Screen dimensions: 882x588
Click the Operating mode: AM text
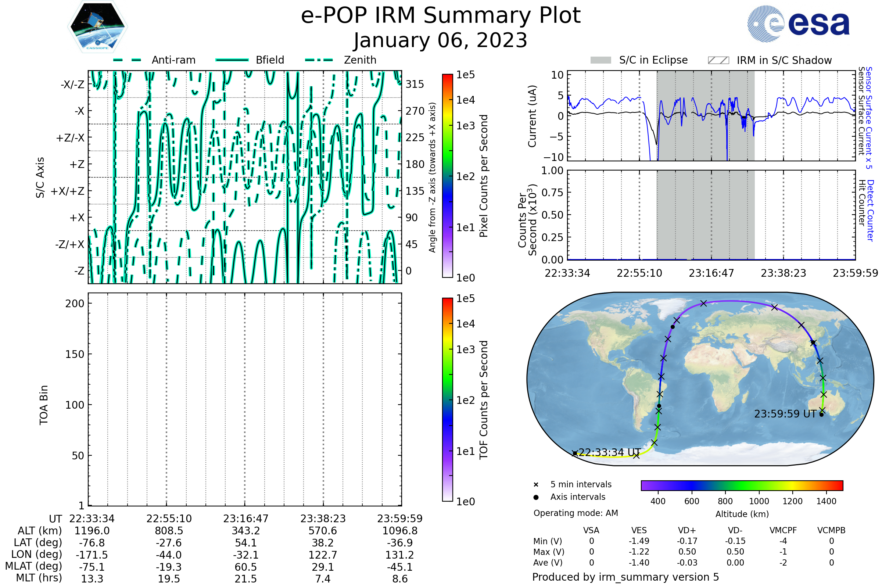point(576,513)
